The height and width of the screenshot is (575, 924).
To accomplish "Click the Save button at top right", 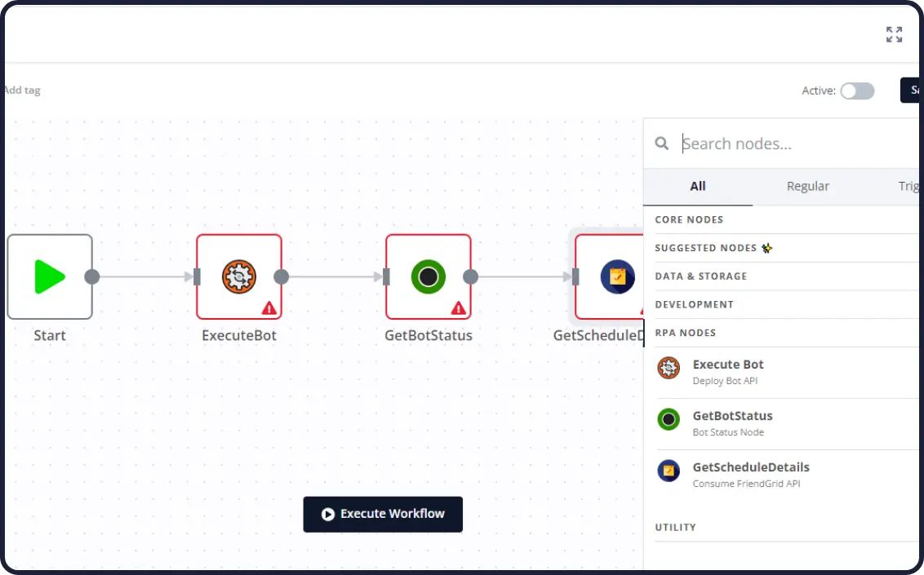I will click(x=909, y=90).
